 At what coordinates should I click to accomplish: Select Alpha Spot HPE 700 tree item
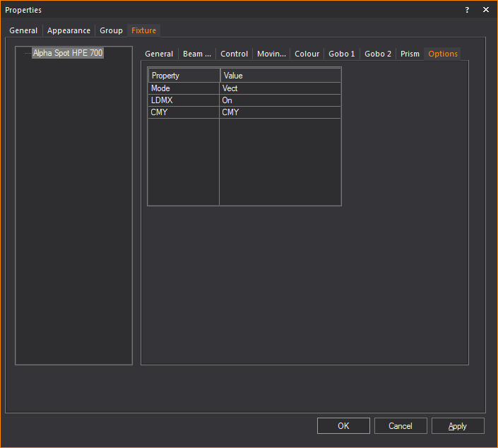click(68, 53)
